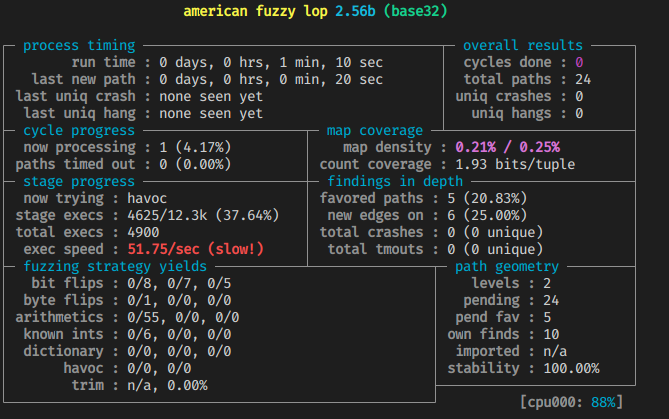
Task: Click the cycle progress section label
Action: (x=80, y=131)
